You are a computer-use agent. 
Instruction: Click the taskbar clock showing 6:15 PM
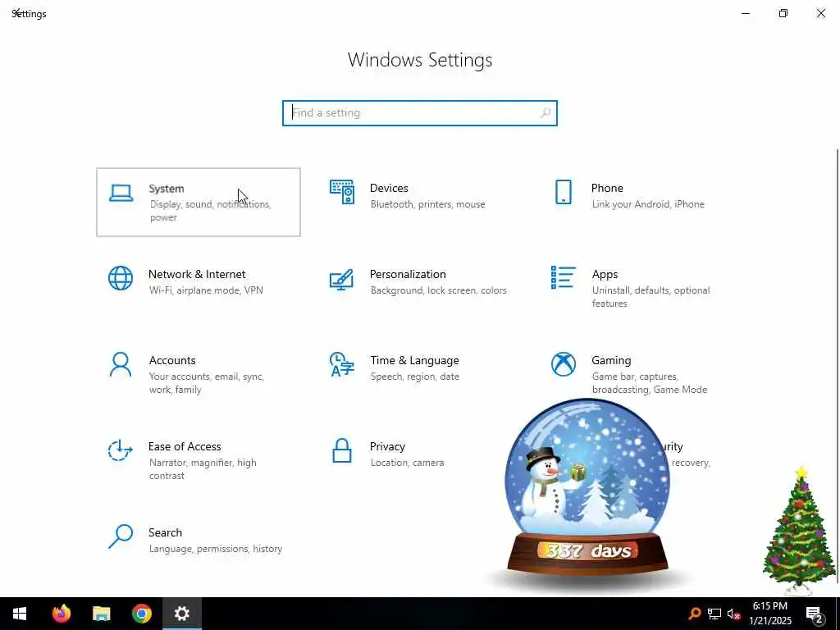(x=769, y=614)
